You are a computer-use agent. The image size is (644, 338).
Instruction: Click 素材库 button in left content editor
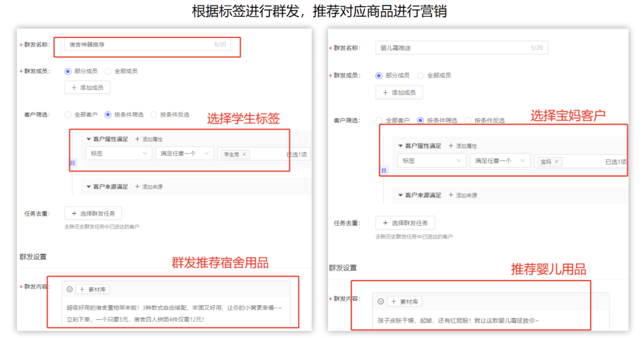pos(92,289)
